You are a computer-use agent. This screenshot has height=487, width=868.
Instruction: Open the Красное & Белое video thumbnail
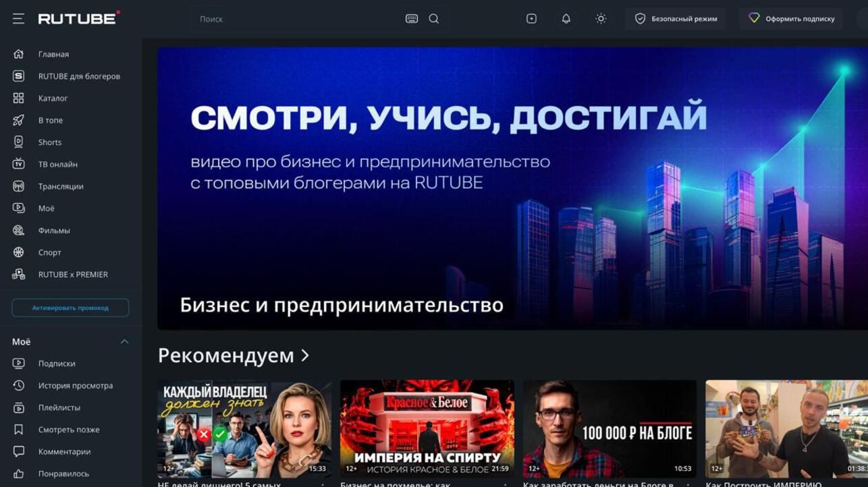pos(427,428)
